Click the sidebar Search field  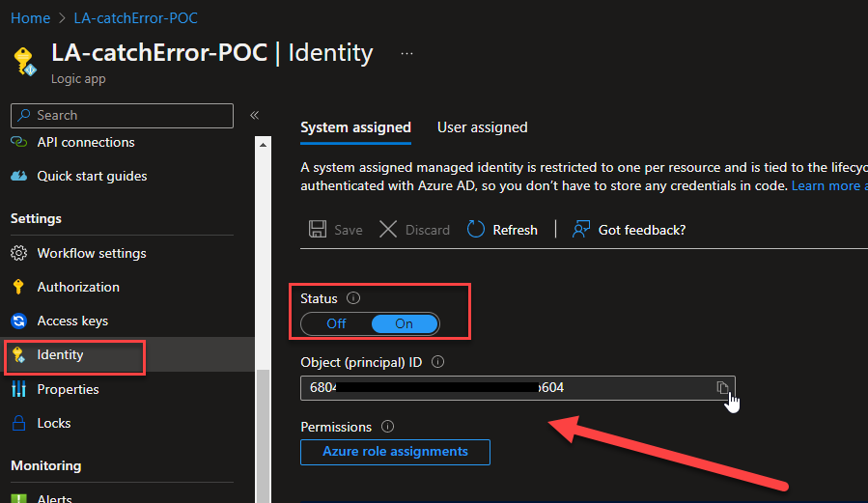pos(122,115)
